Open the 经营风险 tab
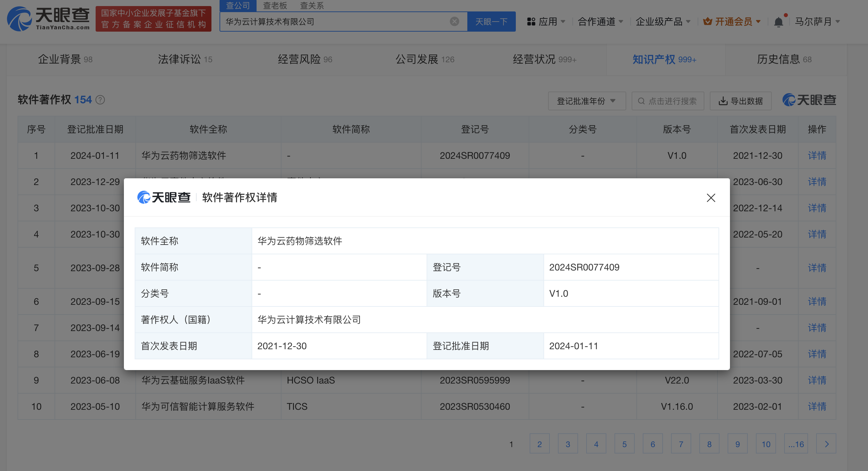 (305, 60)
